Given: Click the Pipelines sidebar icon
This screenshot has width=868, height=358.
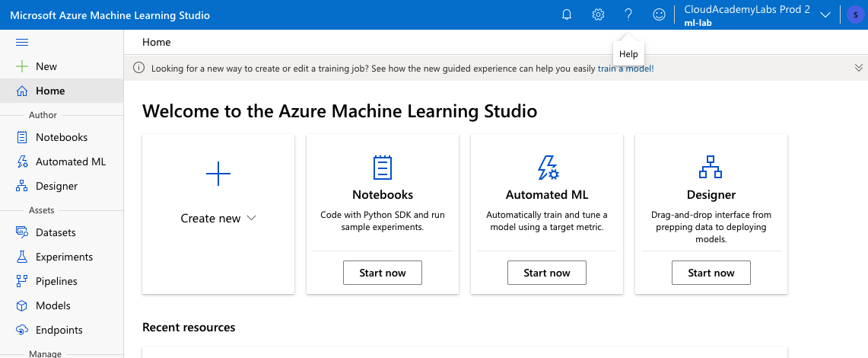Looking at the screenshot, I should coord(22,282).
